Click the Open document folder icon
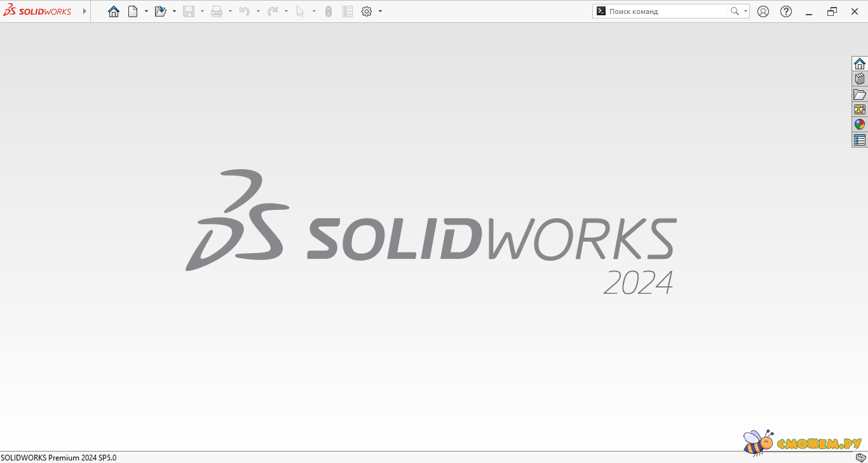 (x=160, y=11)
